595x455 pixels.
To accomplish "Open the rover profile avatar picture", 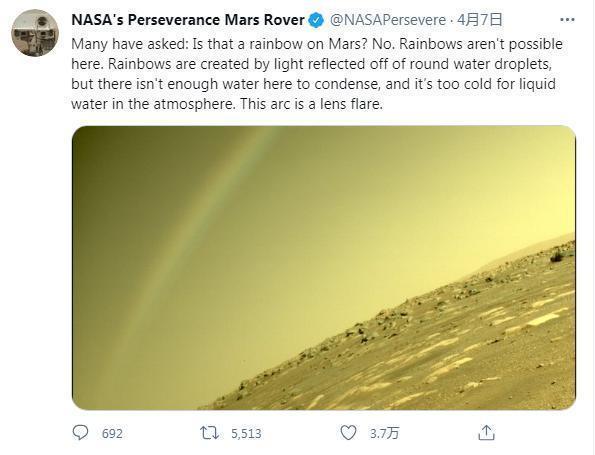I will (x=35, y=33).
